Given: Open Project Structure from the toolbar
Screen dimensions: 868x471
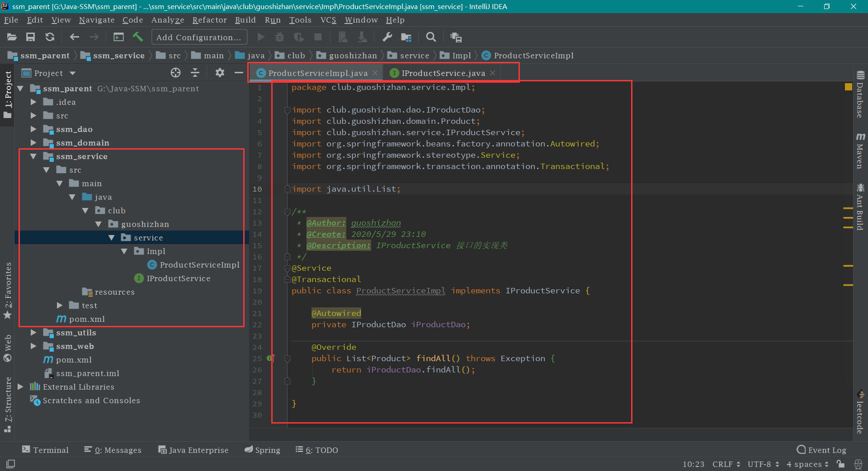Looking at the screenshot, I should tap(406, 37).
